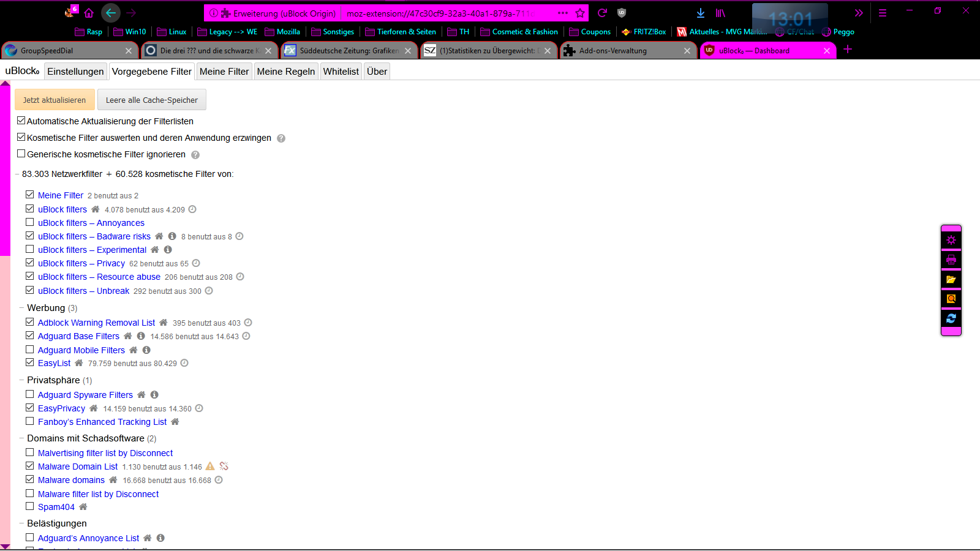Open help for forced cosmetic filter evaluation

coord(281,138)
